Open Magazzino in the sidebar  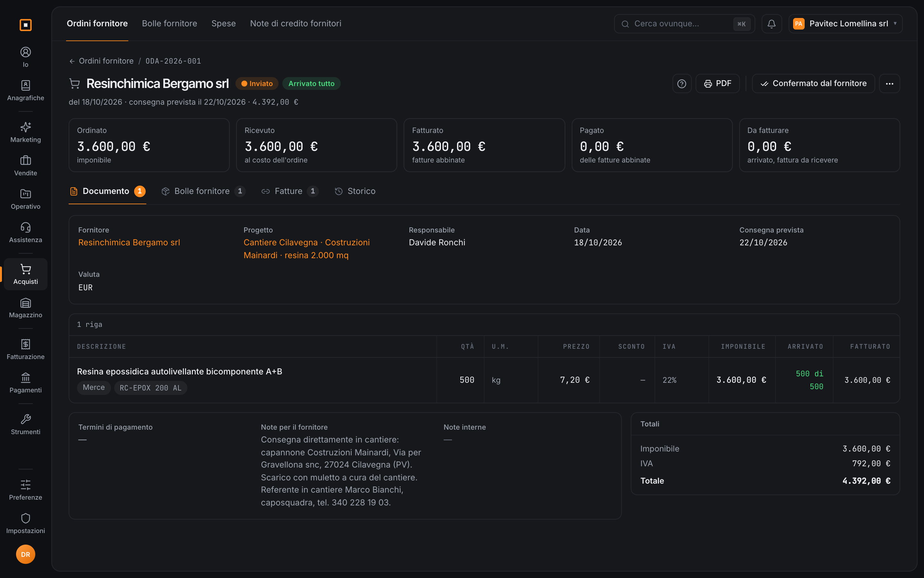click(26, 308)
